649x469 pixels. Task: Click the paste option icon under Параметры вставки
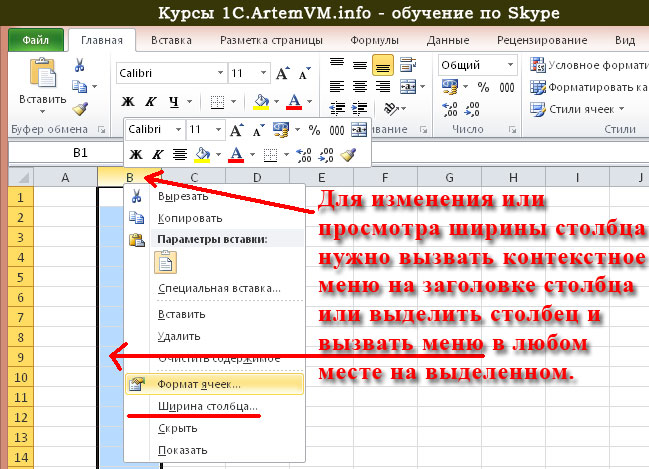tap(165, 263)
